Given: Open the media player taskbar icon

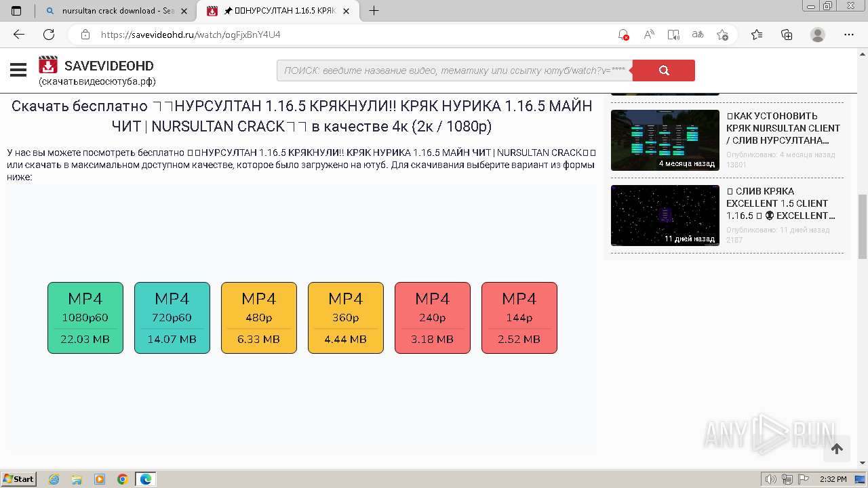Looking at the screenshot, I should point(100,479).
